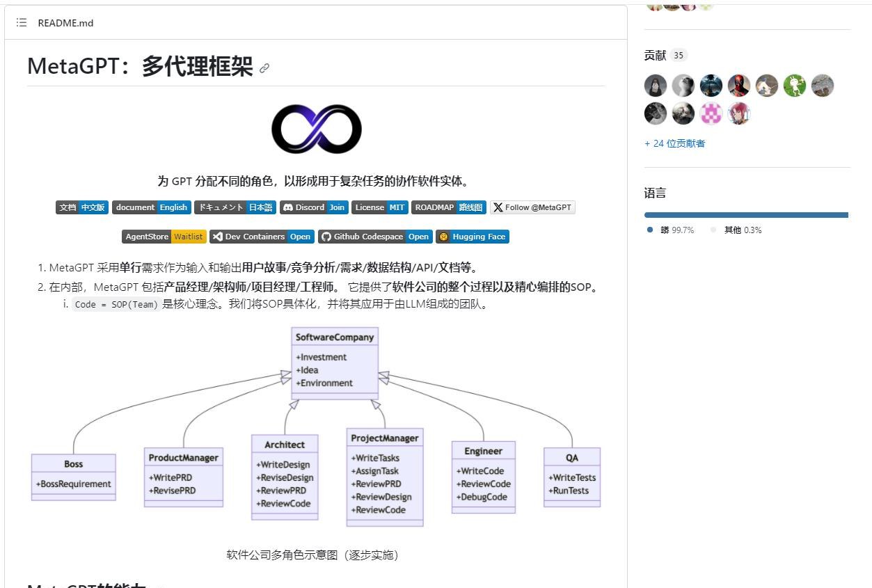Click +RevisePRD entry in ProductManager box
This screenshot has width=872, height=588.
[x=172, y=490]
